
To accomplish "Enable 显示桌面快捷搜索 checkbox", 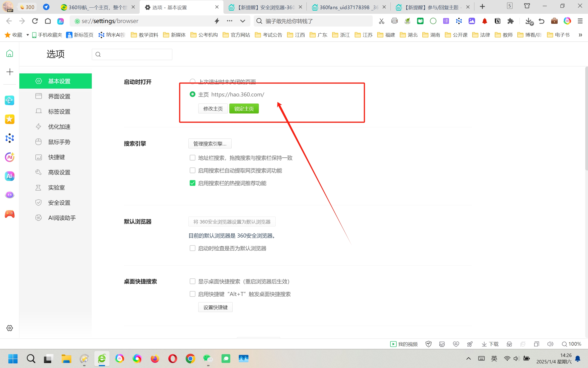I will click(x=192, y=281).
